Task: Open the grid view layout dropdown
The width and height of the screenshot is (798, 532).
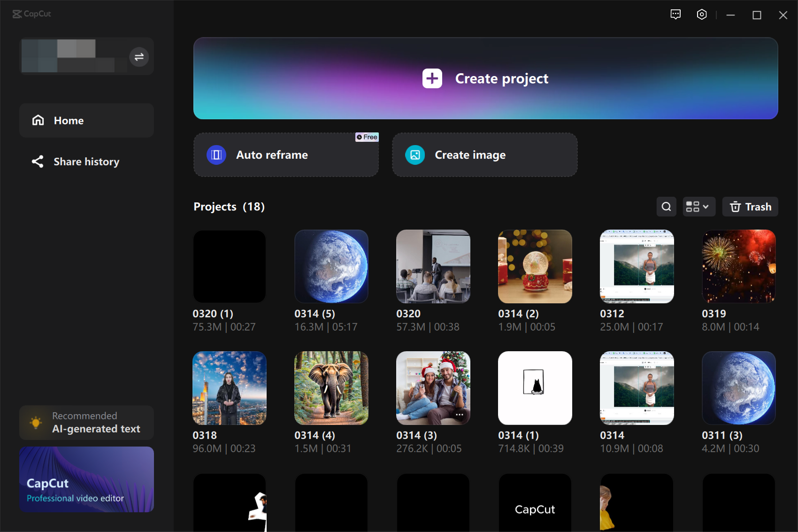Action: click(x=698, y=207)
